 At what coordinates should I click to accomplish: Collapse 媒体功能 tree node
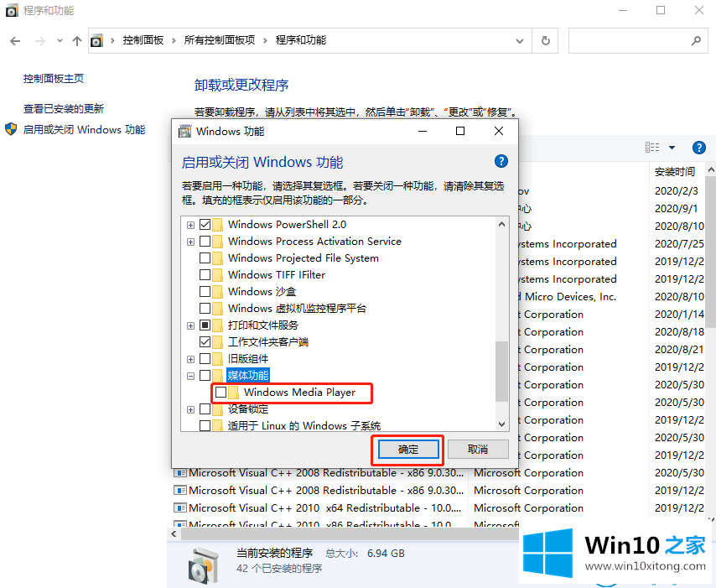pos(190,376)
